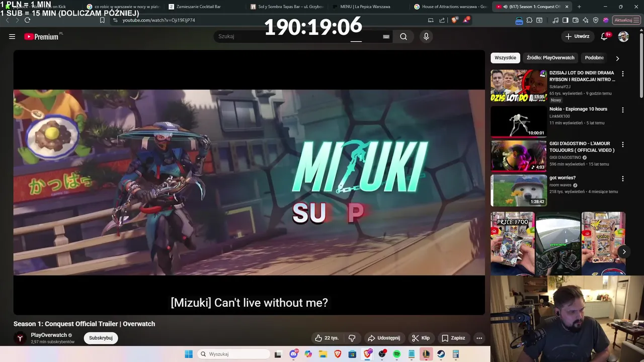This screenshot has width=644, height=362.
Task: Like the video (22 tys.)
Action: [327, 338]
